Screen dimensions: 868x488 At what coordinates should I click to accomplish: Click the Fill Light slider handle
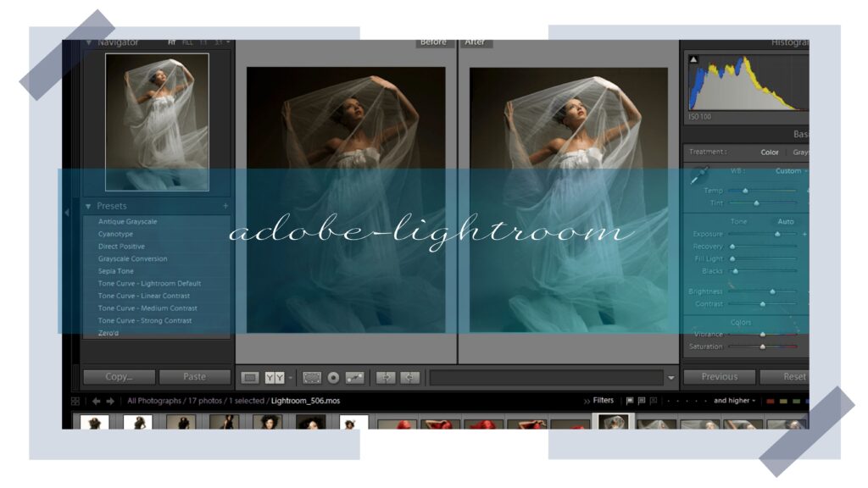coord(732,259)
